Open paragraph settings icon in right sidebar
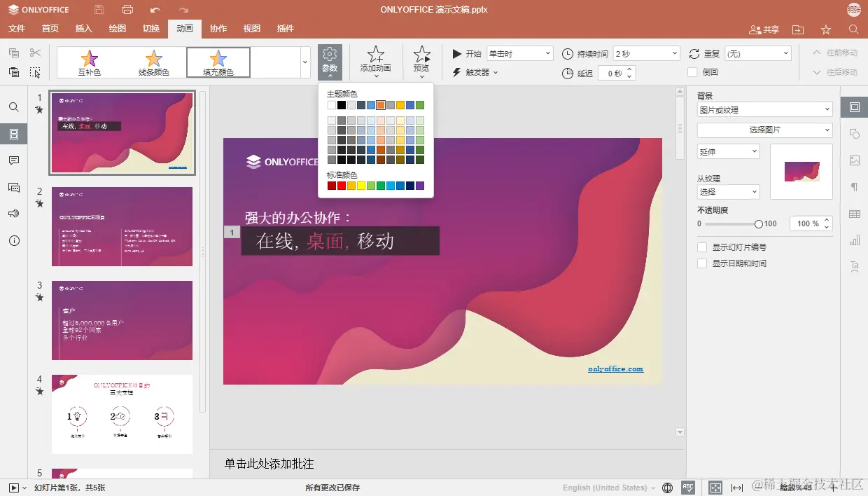Image resolution: width=868 pixels, height=496 pixels. click(855, 187)
